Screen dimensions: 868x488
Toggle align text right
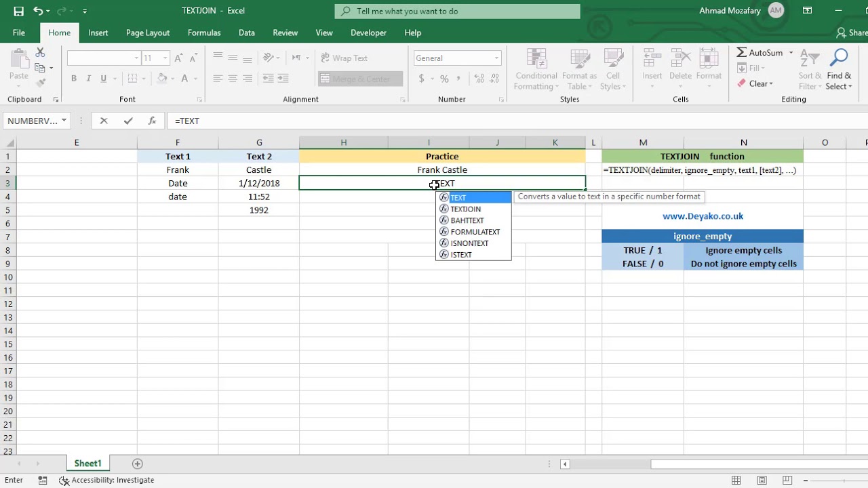pyautogui.click(x=248, y=79)
